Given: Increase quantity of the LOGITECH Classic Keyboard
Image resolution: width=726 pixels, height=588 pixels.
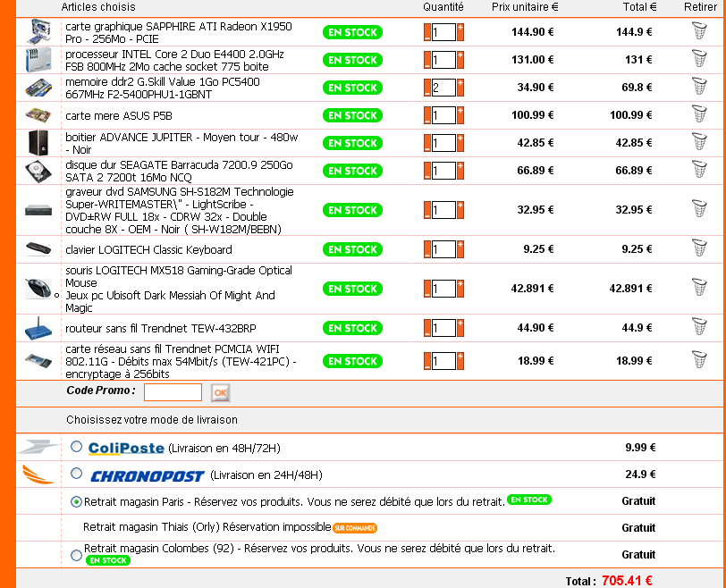Looking at the screenshot, I should pos(460,250).
